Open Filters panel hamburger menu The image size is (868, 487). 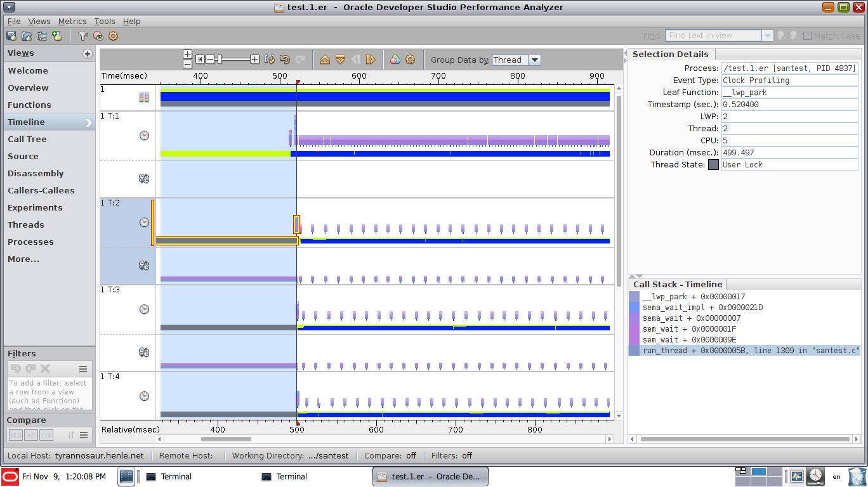83,368
